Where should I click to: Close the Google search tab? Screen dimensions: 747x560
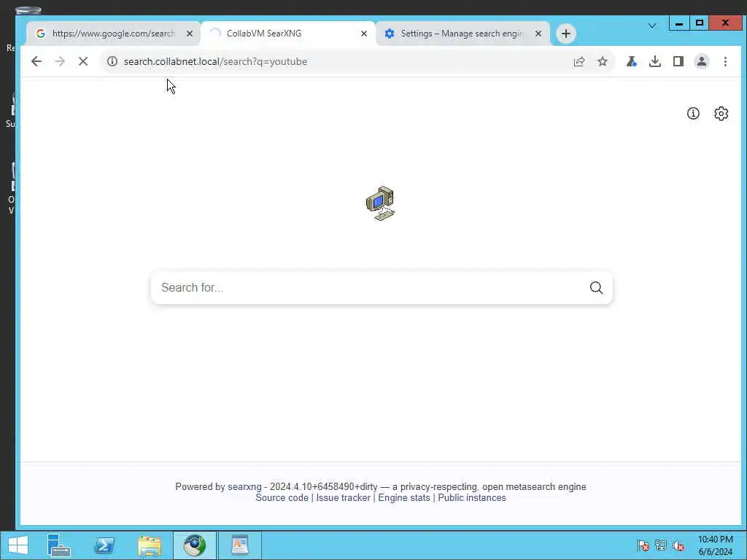[189, 34]
